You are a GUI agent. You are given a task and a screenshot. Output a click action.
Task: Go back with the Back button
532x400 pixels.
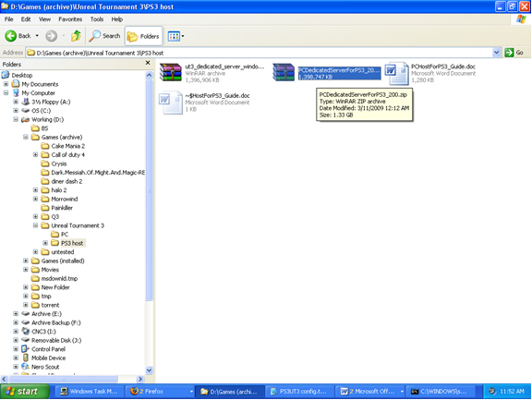point(18,36)
